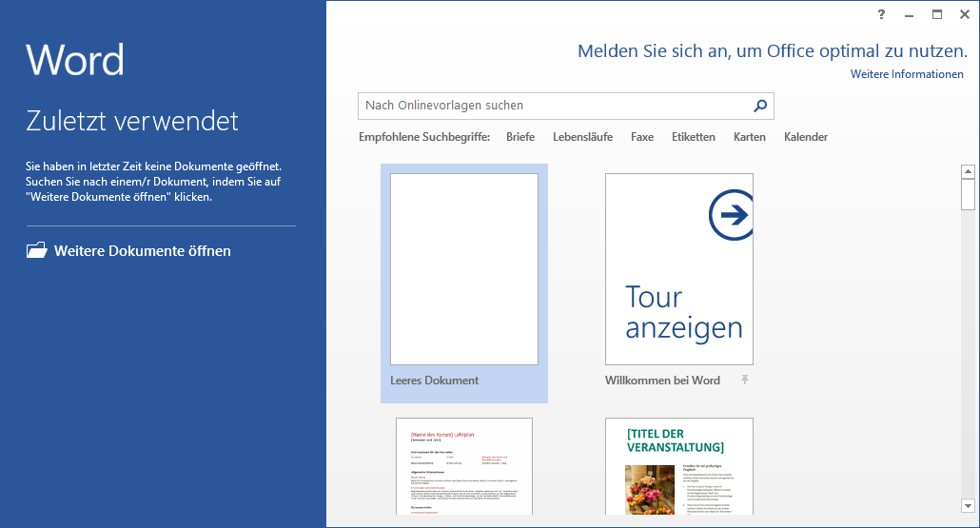The width and height of the screenshot is (980, 528).
Task: Click the sign-in link 'Melden Sie sich an'
Action: 772,51
